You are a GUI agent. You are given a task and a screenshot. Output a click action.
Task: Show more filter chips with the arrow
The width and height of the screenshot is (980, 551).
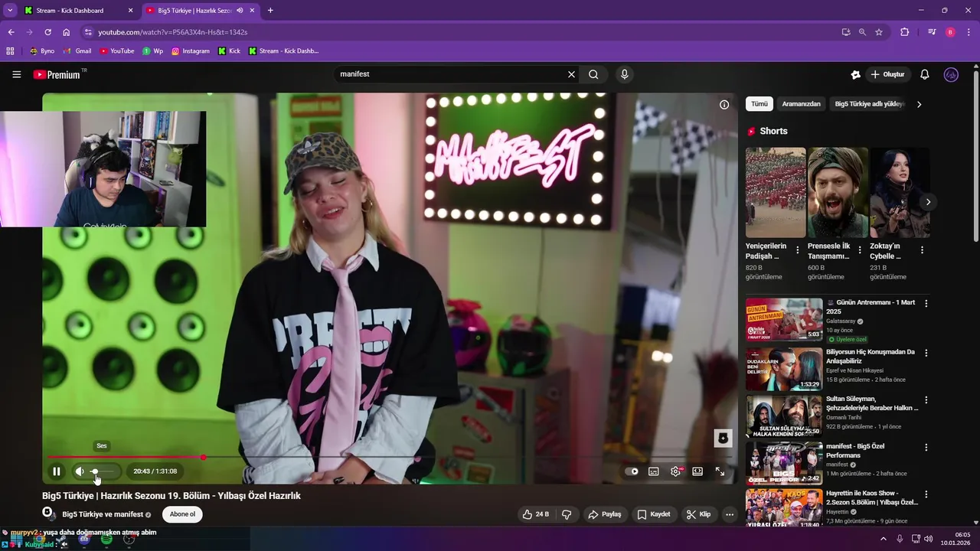coord(919,104)
